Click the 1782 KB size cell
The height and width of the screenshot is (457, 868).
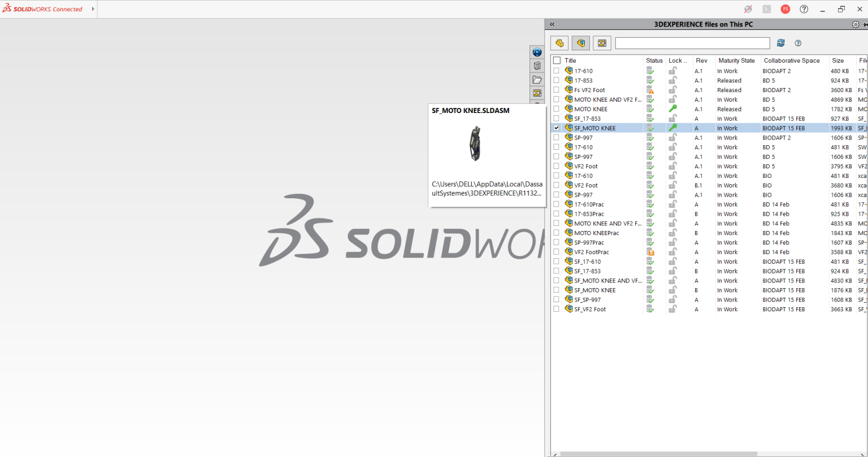point(841,109)
